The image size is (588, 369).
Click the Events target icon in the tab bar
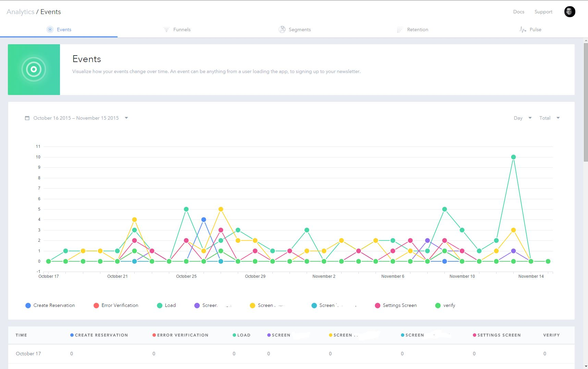(50, 29)
